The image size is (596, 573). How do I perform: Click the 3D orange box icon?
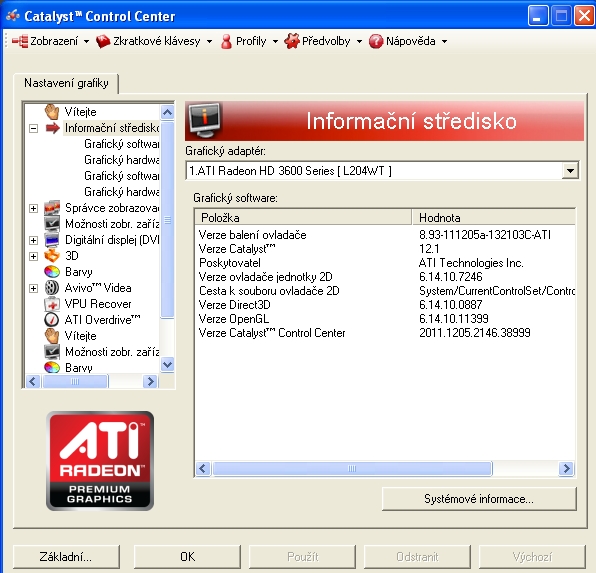pyautogui.click(x=52, y=256)
